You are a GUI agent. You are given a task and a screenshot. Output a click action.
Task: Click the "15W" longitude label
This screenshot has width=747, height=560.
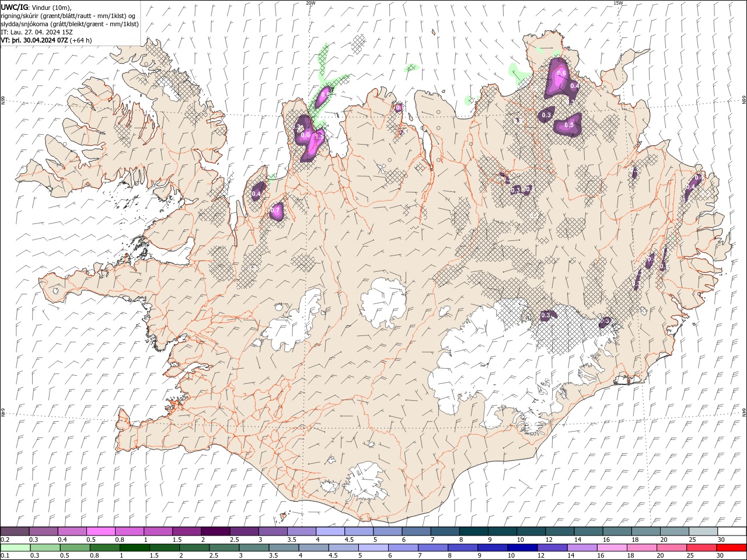click(618, 3)
